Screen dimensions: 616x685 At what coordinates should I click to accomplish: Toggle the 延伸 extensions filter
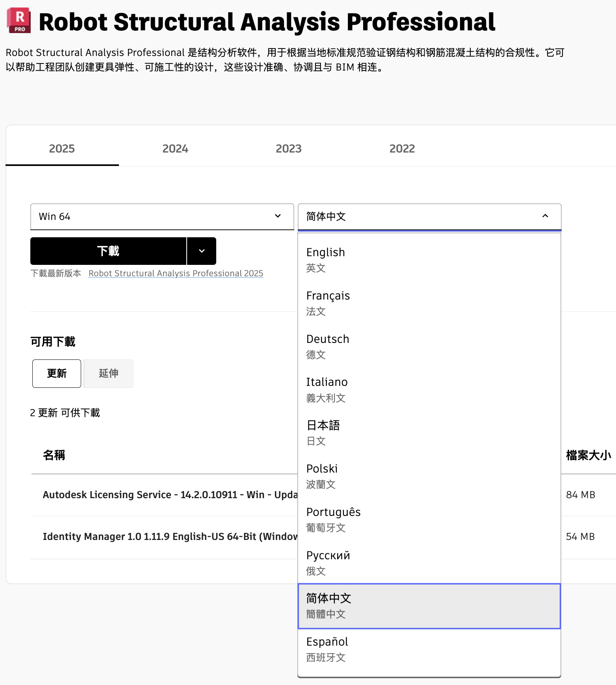[x=109, y=373]
